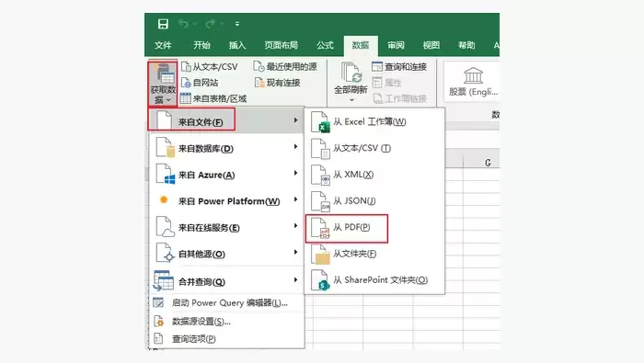Expand arrow next to 来自数据库(D)
Viewport: 644px width, 363px height.
[x=295, y=147]
